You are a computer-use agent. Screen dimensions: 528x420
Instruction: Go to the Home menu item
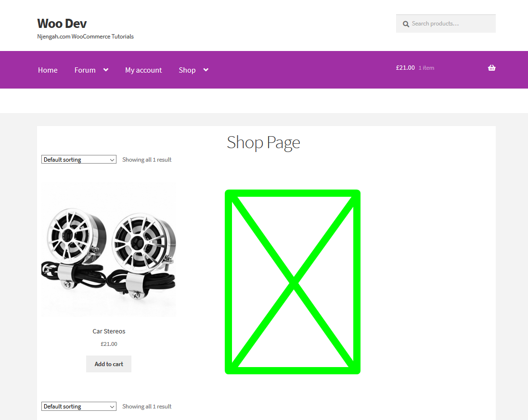48,70
